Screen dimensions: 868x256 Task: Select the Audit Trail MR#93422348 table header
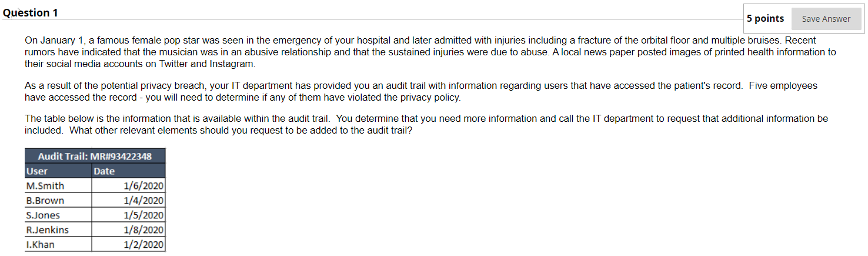click(x=95, y=156)
